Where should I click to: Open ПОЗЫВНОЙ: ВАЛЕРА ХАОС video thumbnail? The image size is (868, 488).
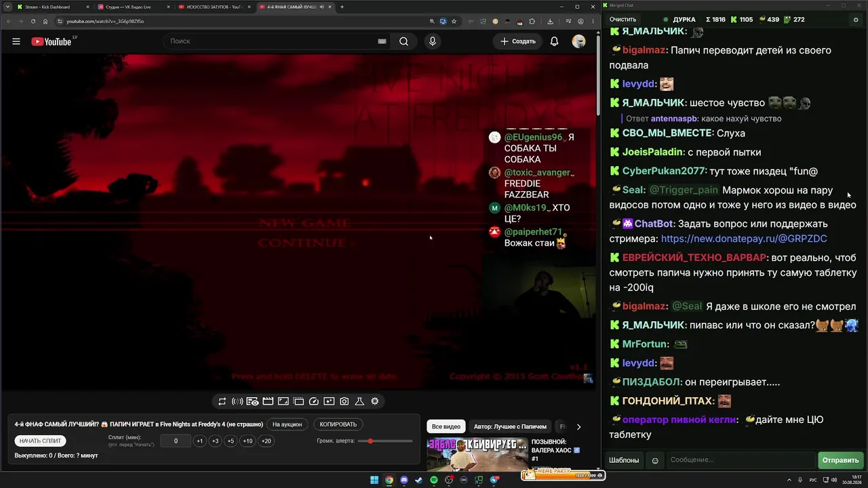pyautogui.click(x=477, y=455)
